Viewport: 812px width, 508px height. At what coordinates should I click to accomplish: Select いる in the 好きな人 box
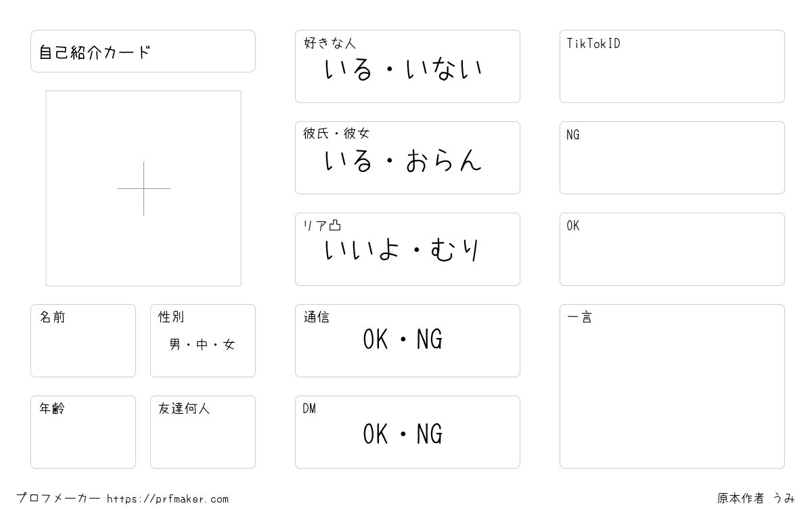coord(348,69)
